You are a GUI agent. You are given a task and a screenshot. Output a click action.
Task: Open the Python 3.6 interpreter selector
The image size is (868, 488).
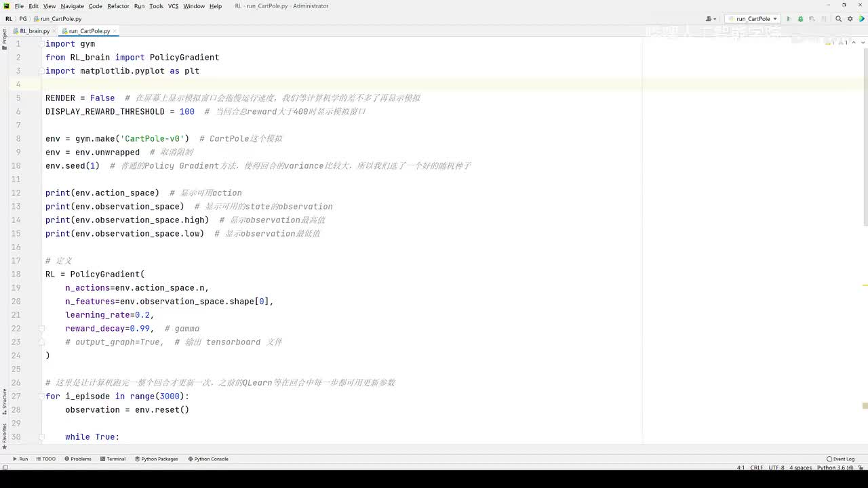(x=835, y=468)
